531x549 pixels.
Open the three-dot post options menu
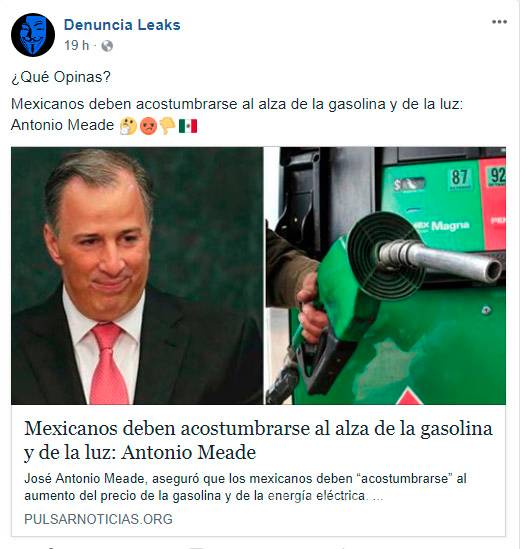click(499, 22)
